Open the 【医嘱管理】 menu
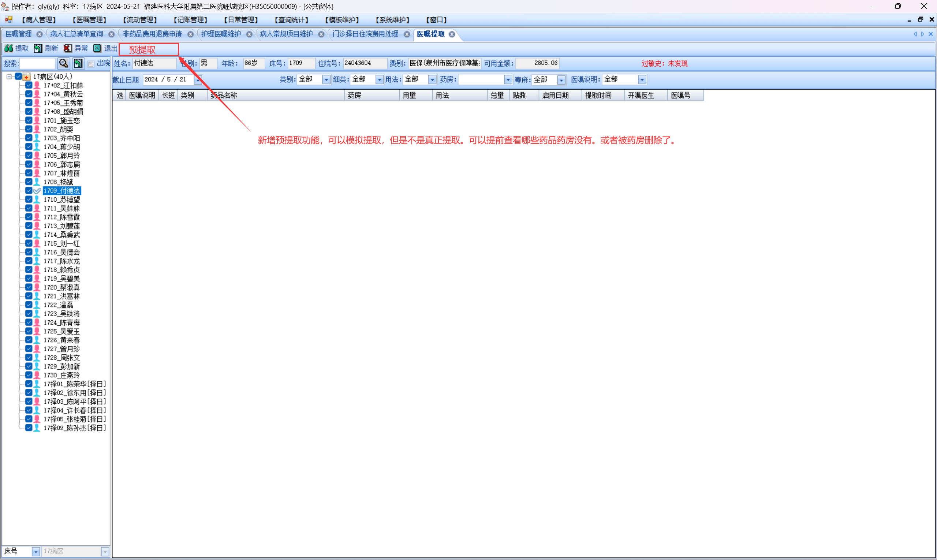The image size is (937, 560). [89, 20]
